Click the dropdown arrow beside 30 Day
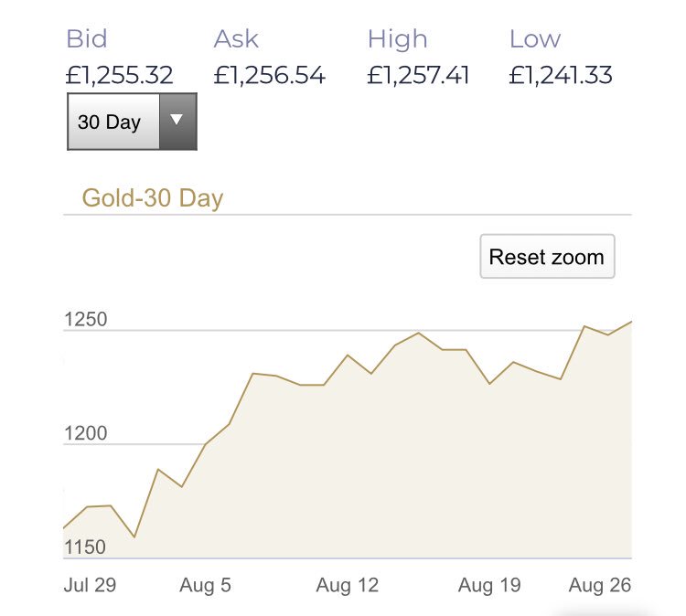The width and height of the screenshot is (686, 616). coord(177,122)
